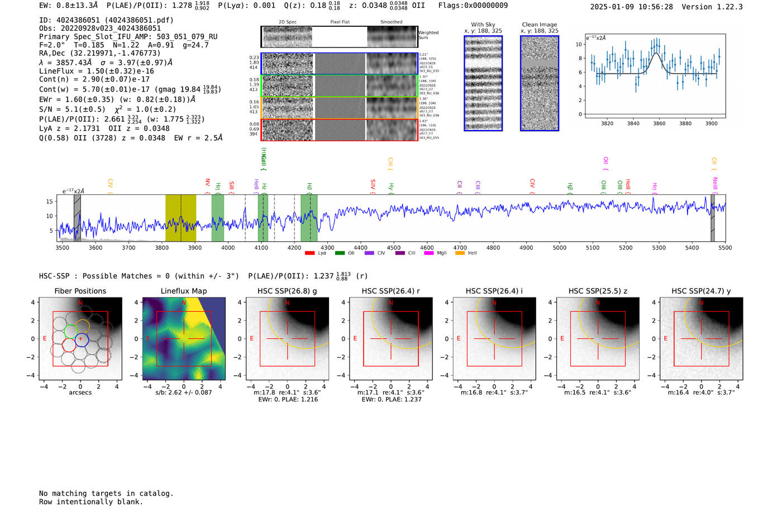Select the orange-bordered fiber spectrum row
The width and height of the screenshot is (782, 532).
tap(339, 108)
